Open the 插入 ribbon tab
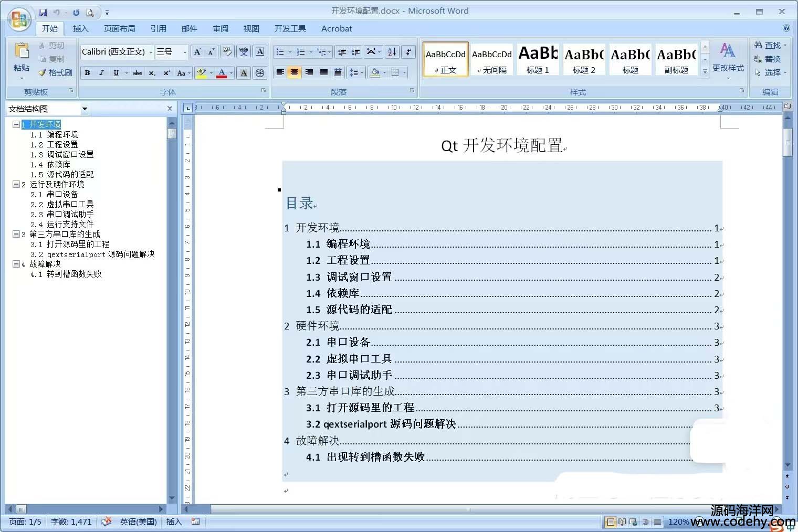 click(80, 28)
